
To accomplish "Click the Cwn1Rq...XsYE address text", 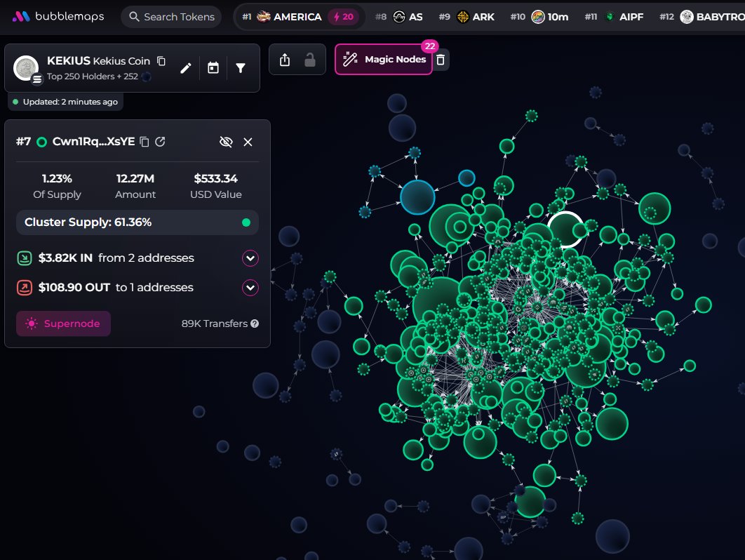I will coord(93,142).
